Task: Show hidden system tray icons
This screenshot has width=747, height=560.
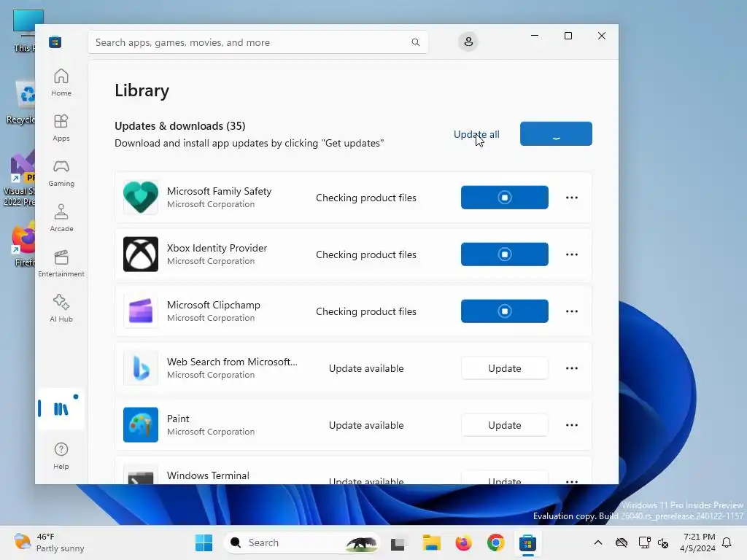Action: click(x=598, y=542)
